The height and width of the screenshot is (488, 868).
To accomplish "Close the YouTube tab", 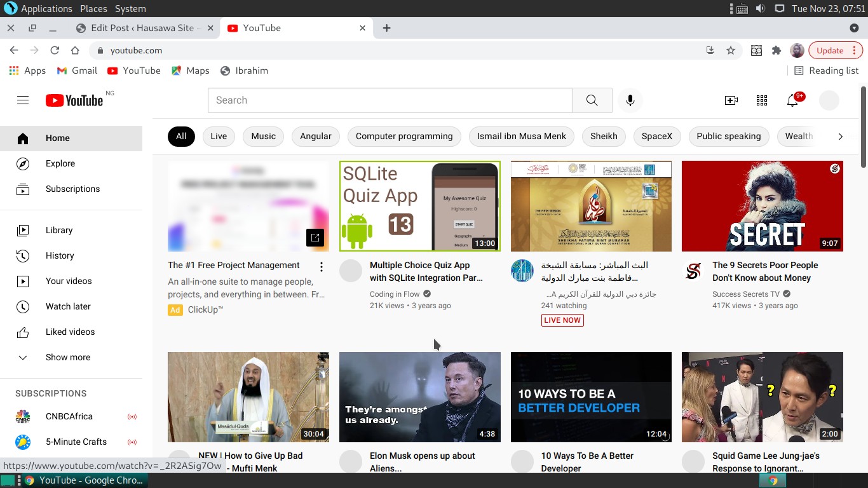I will click(x=363, y=28).
